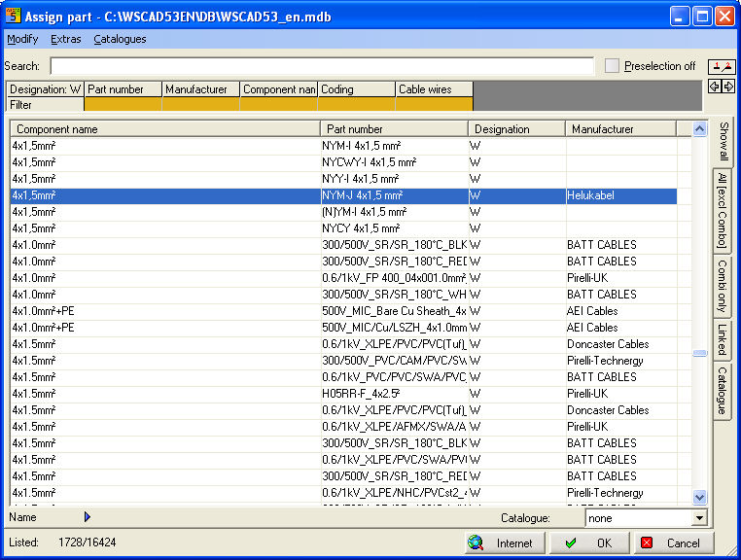Click the WSCAD application icon in title bar
741x560 pixels.
(13, 16)
